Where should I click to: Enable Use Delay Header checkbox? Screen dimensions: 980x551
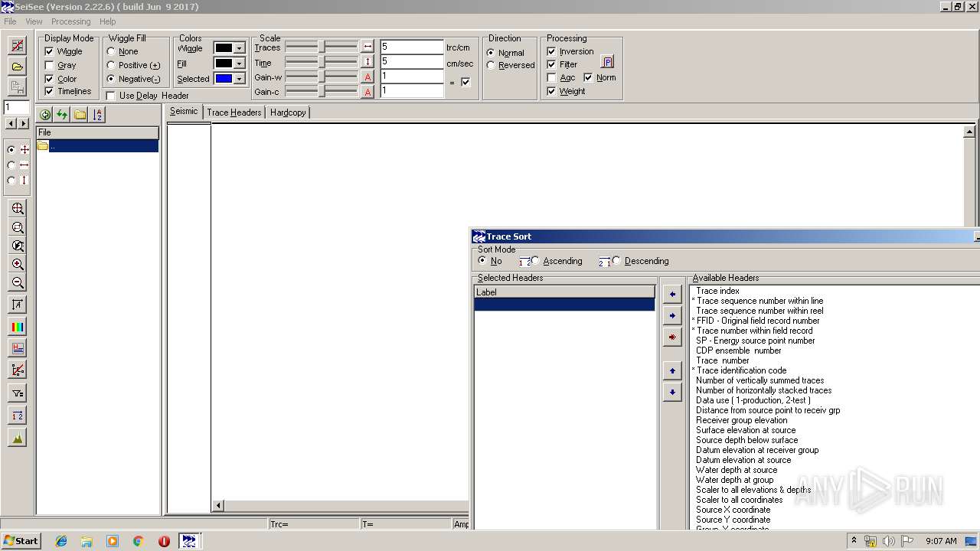(111, 96)
